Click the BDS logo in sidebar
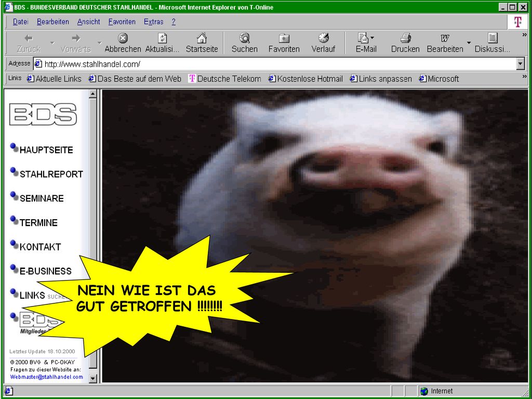The width and height of the screenshot is (532, 399). click(43, 114)
